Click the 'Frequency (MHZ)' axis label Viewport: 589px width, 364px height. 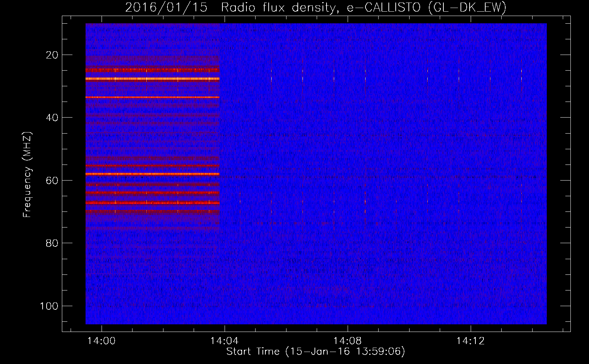pyautogui.click(x=27, y=175)
